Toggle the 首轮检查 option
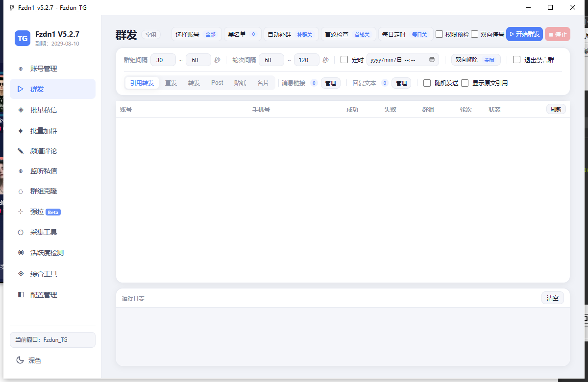The width and height of the screenshot is (588, 382). [x=348, y=34]
